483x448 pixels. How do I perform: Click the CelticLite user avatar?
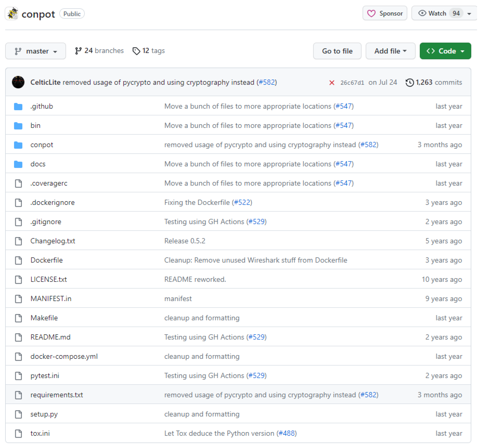[18, 82]
